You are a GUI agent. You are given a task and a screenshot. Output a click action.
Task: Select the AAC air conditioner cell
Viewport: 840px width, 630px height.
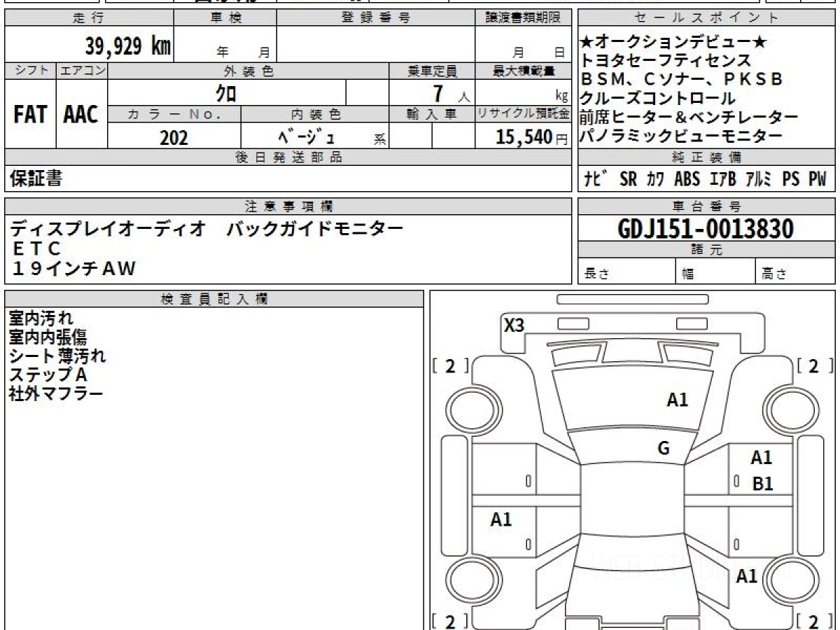81,115
